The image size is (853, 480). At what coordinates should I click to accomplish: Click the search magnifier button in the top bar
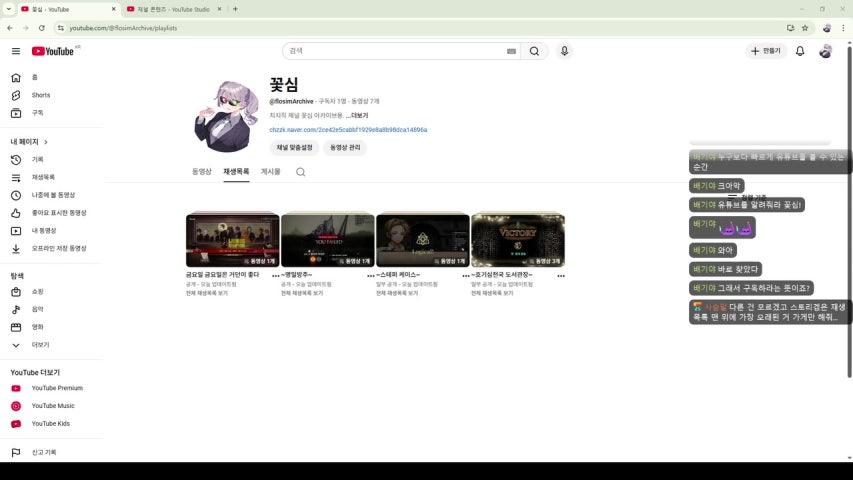(x=534, y=51)
